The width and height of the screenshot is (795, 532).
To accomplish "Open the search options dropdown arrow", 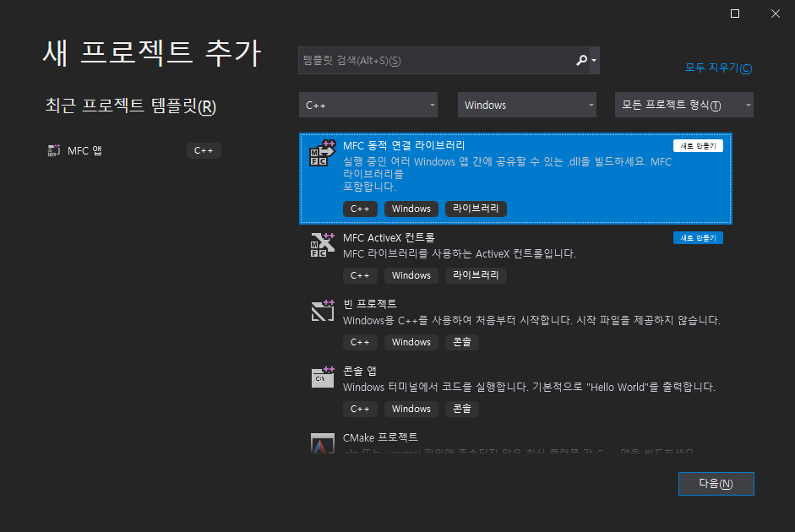I will point(594,60).
